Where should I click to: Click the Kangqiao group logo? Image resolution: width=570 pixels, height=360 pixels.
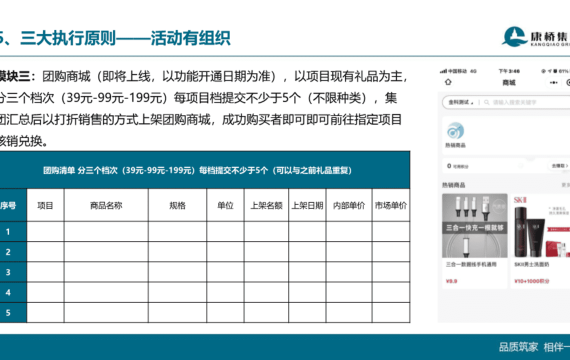(536, 37)
